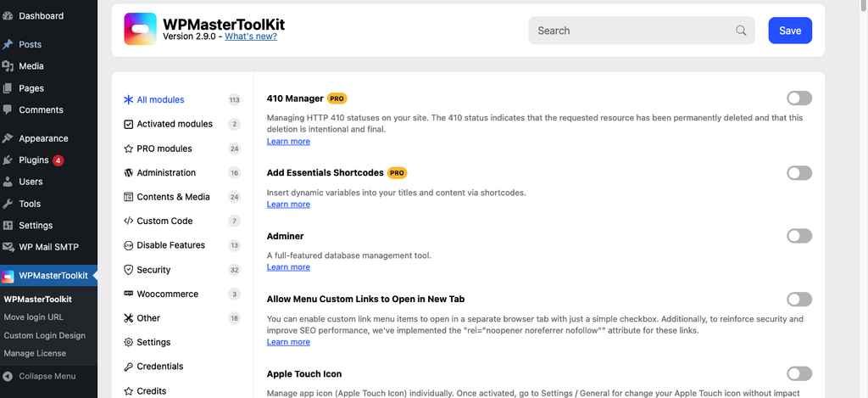
Task: Click the Settings sliders icon in admin menu
Action: tap(8, 226)
